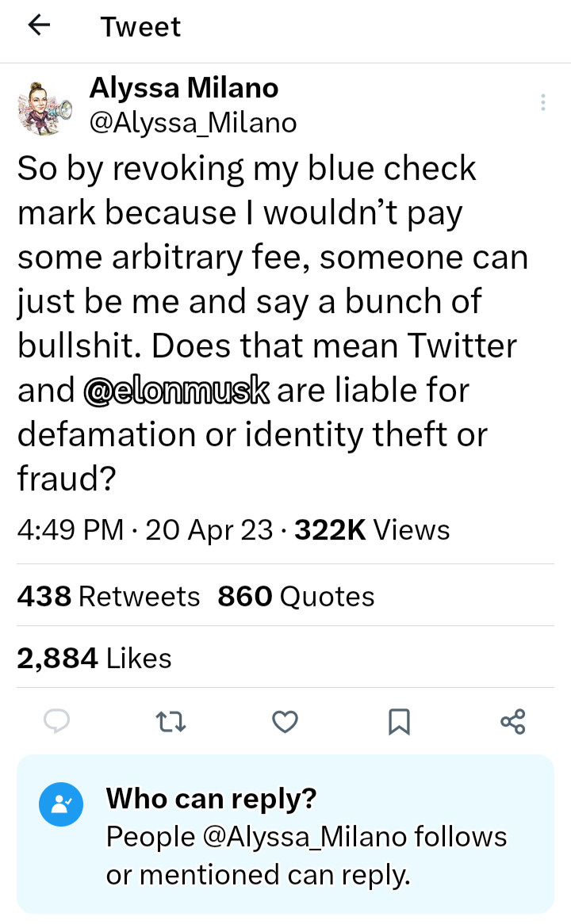
Task: Share the tweet via share icon
Action: [513, 721]
